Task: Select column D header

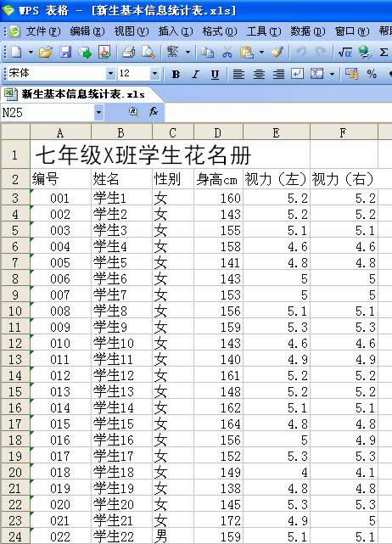Action: tap(218, 132)
